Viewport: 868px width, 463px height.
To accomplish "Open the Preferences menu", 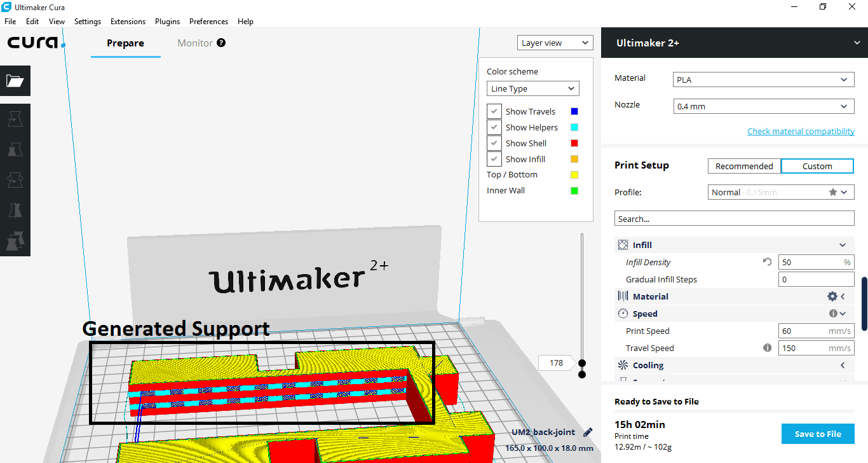I will pyautogui.click(x=208, y=21).
